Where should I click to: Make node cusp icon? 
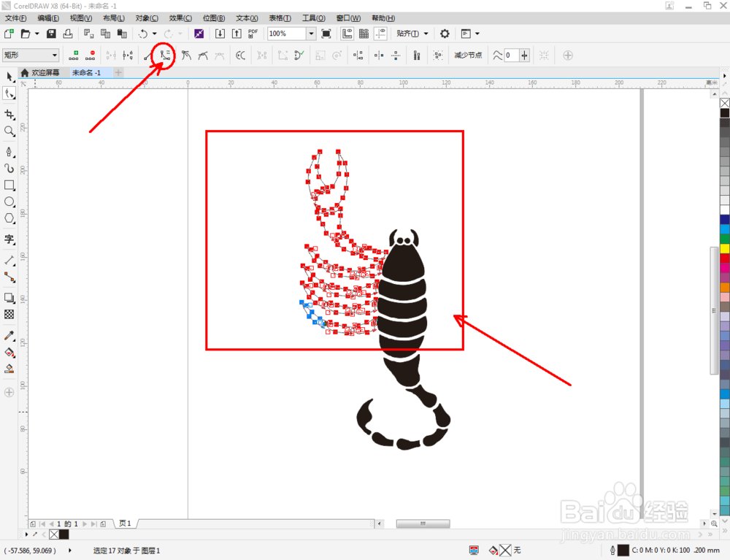coord(185,55)
